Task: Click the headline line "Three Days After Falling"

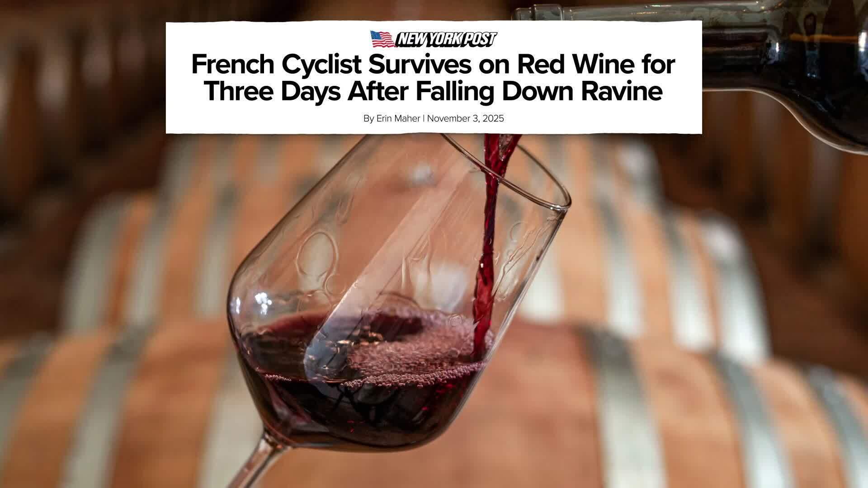Action: point(433,91)
